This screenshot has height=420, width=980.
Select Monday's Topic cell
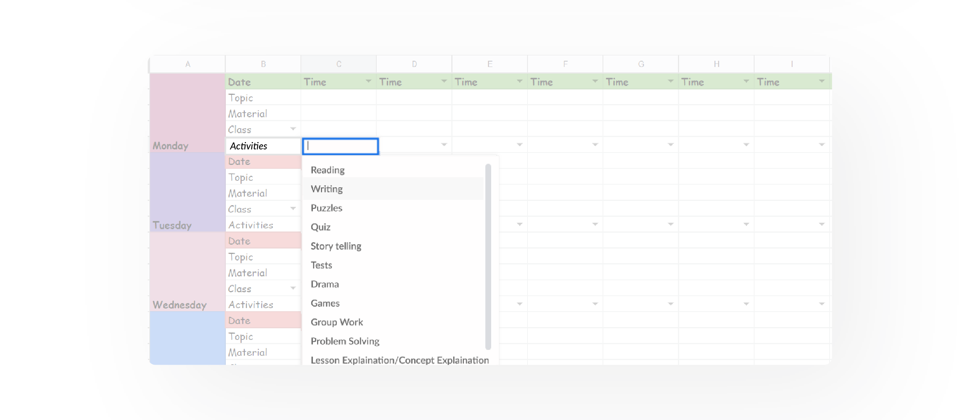(263, 98)
